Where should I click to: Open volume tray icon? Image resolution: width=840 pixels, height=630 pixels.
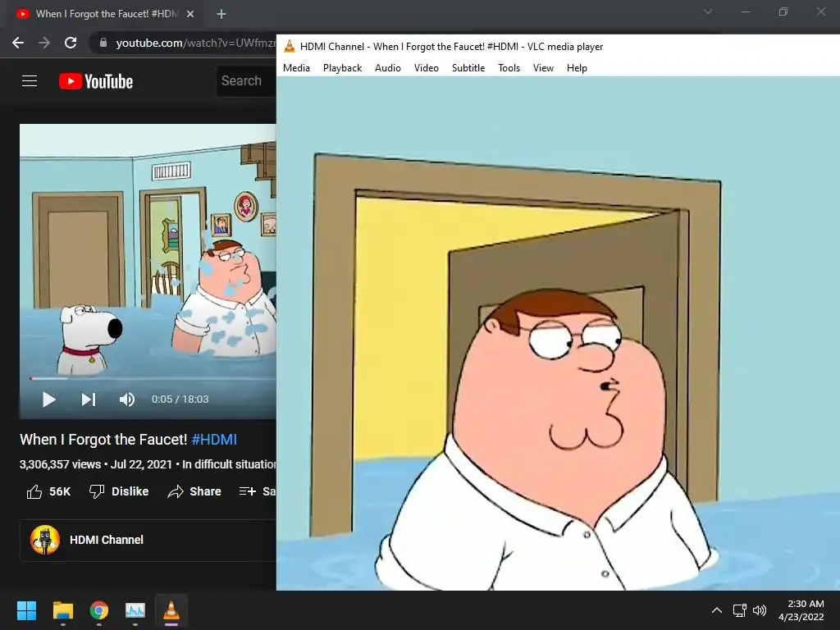coord(760,610)
